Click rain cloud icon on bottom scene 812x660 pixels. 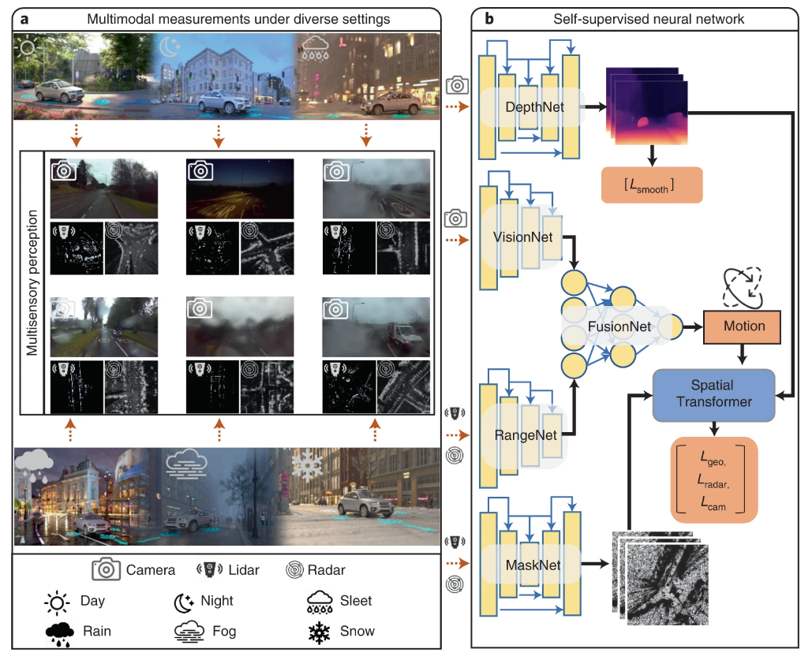34,464
